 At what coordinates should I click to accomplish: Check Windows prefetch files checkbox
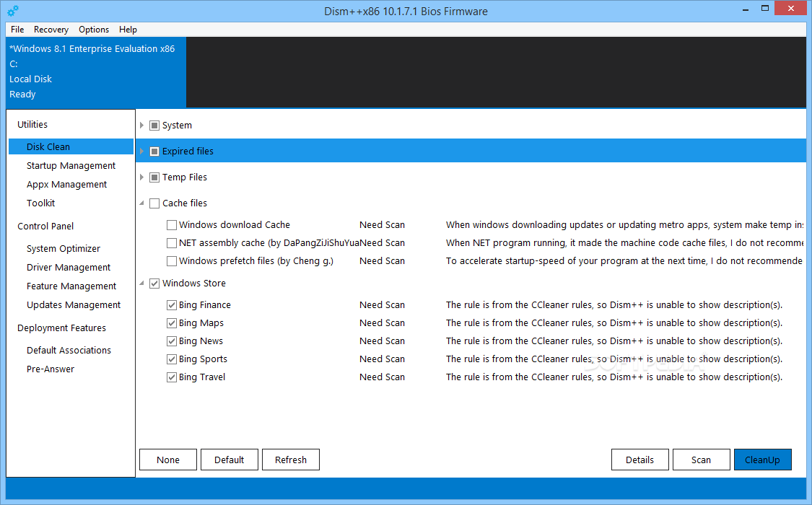tap(172, 260)
